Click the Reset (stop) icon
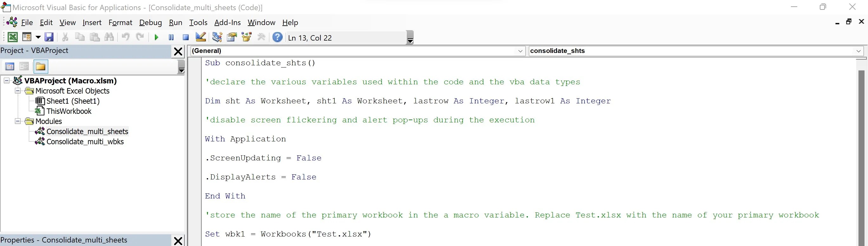Screen dimensions: 868x246 point(185,37)
